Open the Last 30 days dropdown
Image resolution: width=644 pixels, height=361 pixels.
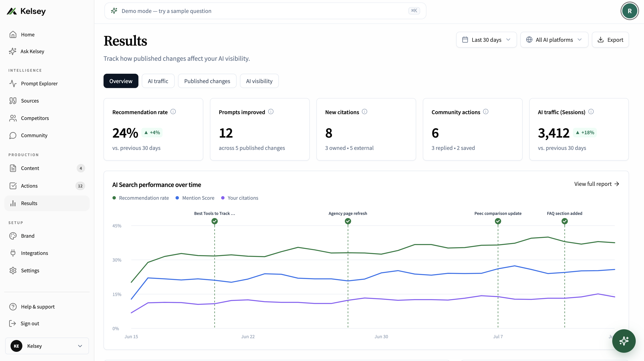coord(486,40)
